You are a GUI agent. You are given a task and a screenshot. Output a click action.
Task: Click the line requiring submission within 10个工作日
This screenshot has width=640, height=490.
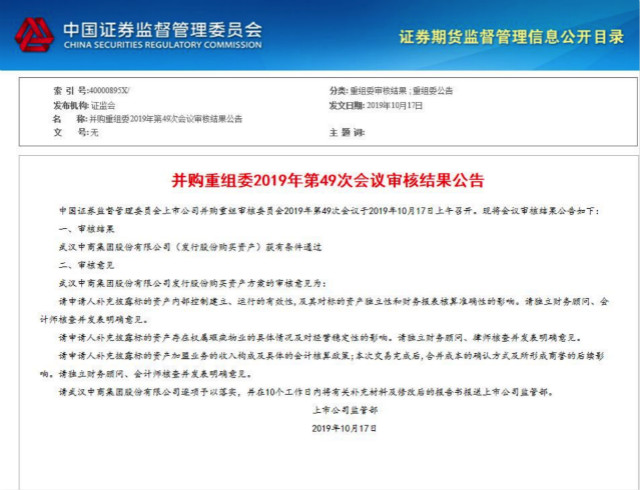click(x=306, y=392)
